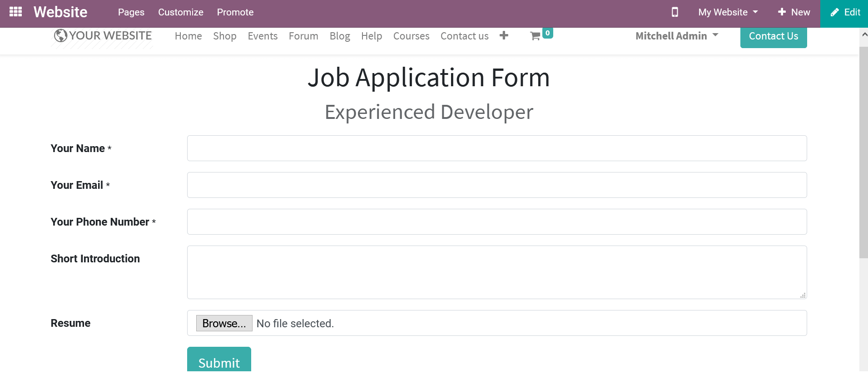Open the Forum navigation link
This screenshot has width=868, height=379.
pyautogui.click(x=303, y=36)
